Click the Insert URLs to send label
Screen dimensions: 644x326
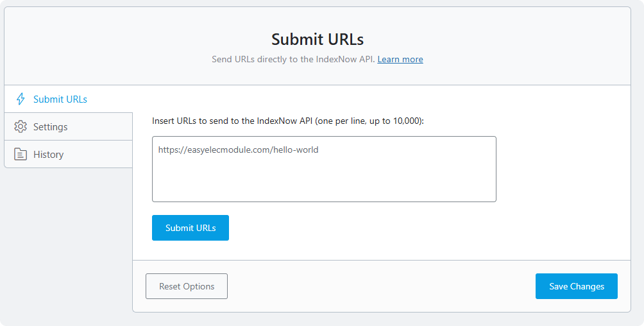click(288, 121)
